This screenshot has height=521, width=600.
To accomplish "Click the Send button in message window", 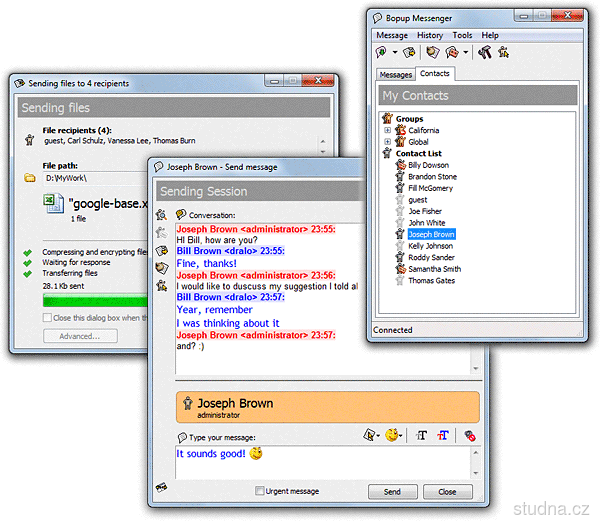I will click(393, 492).
